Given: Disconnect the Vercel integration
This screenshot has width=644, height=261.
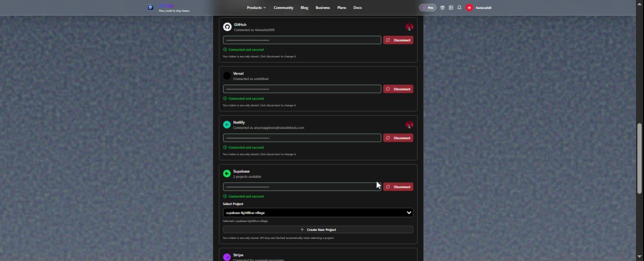Looking at the screenshot, I should (x=398, y=89).
